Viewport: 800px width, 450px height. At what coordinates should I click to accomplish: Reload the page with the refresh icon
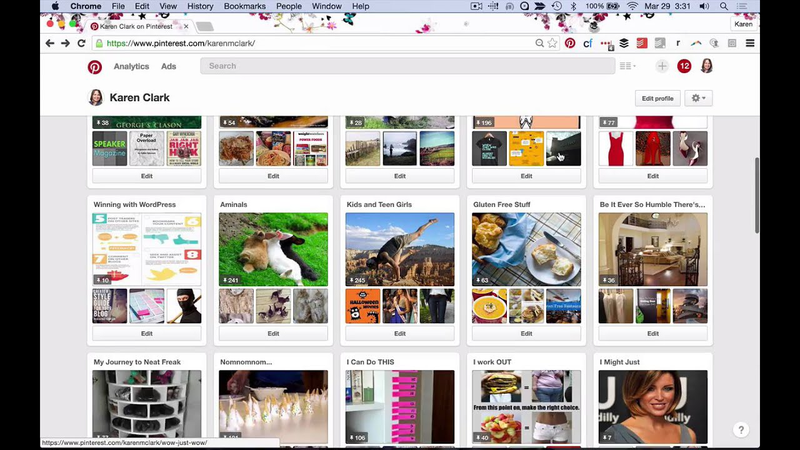click(81, 43)
